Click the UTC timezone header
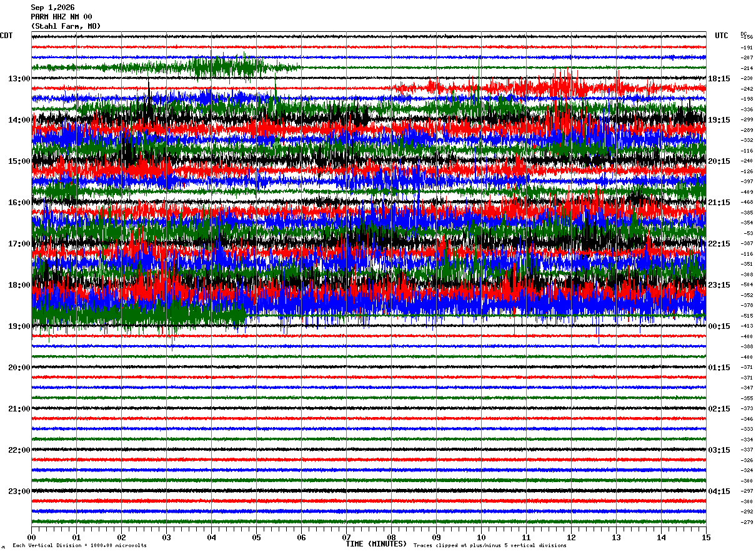 [x=722, y=36]
